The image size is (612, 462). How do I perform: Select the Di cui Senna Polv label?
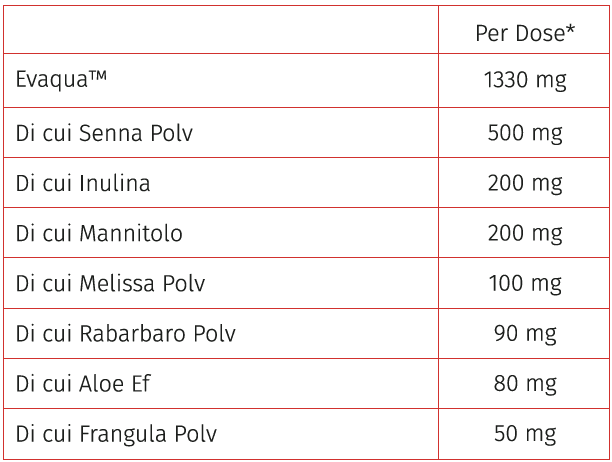point(104,133)
